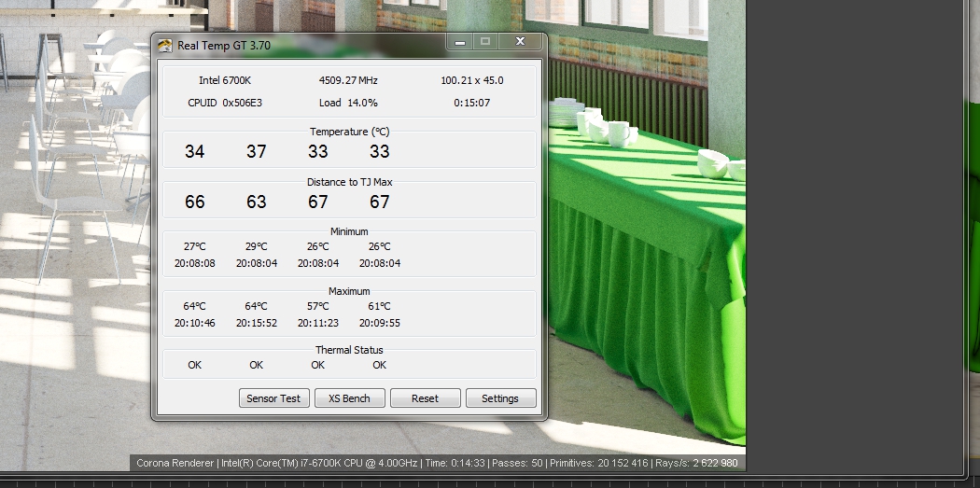
Task: Open Real Temp Settings
Action: click(500, 398)
